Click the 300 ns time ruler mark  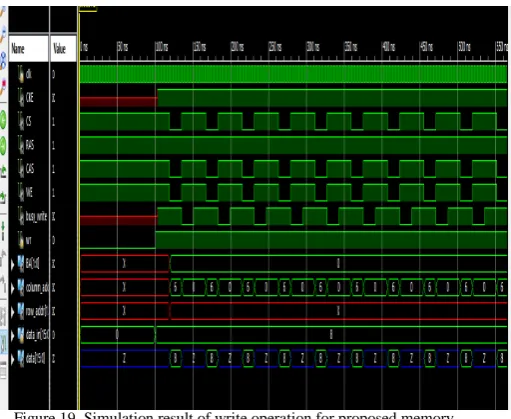[313, 47]
